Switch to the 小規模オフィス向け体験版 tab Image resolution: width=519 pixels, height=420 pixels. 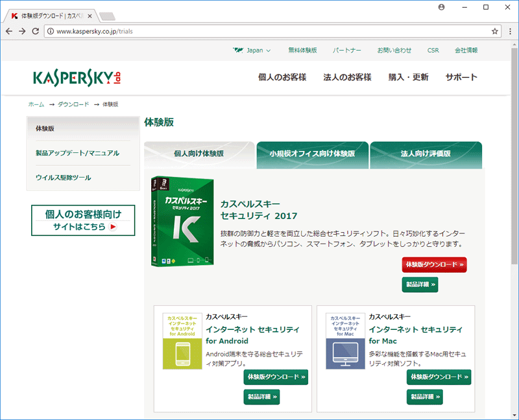click(313, 154)
